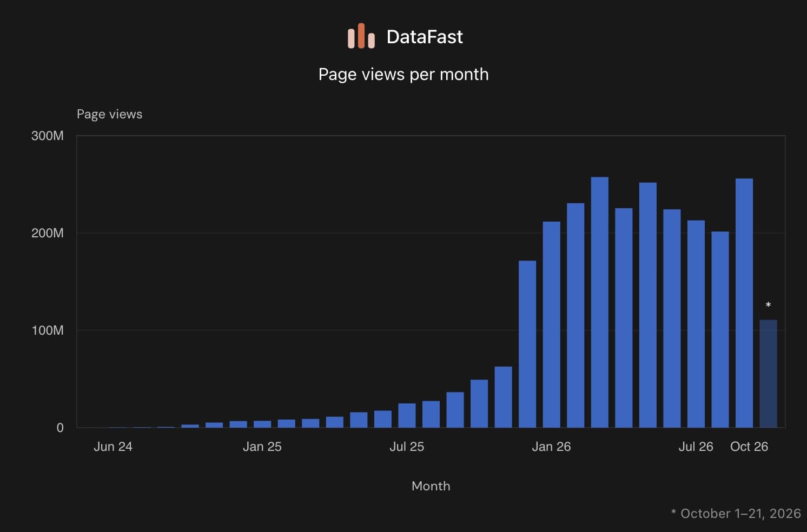Click the "Jan 25" x-axis label
807x532 pixels.
[x=262, y=447]
